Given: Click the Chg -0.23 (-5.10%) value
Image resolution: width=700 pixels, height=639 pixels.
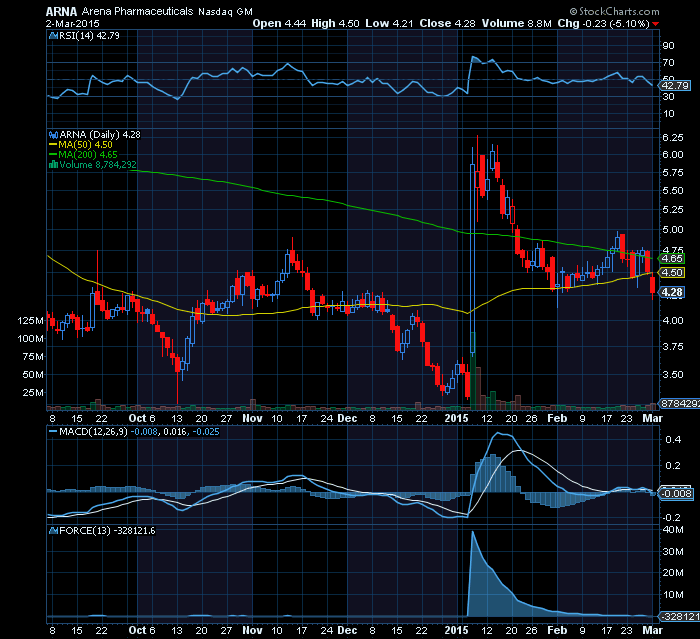Looking at the screenshot, I should [x=604, y=24].
